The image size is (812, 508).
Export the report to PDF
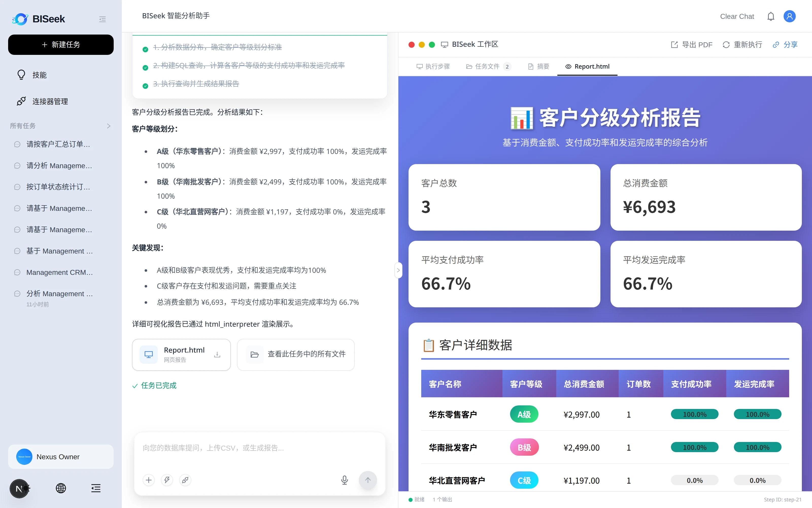(691, 45)
